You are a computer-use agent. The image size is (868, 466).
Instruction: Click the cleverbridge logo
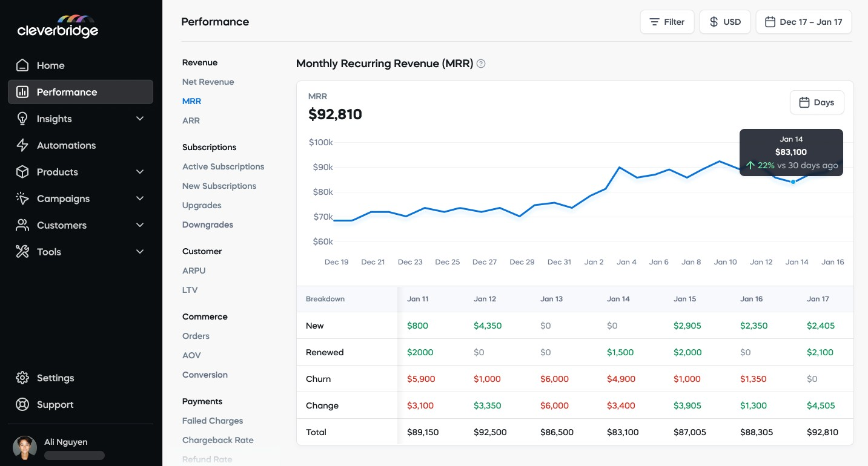[58, 26]
